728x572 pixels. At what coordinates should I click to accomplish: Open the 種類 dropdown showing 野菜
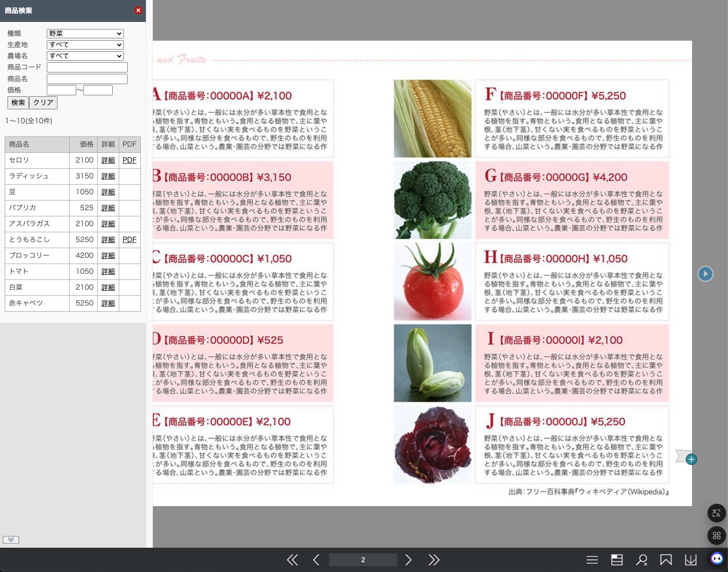point(85,34)
